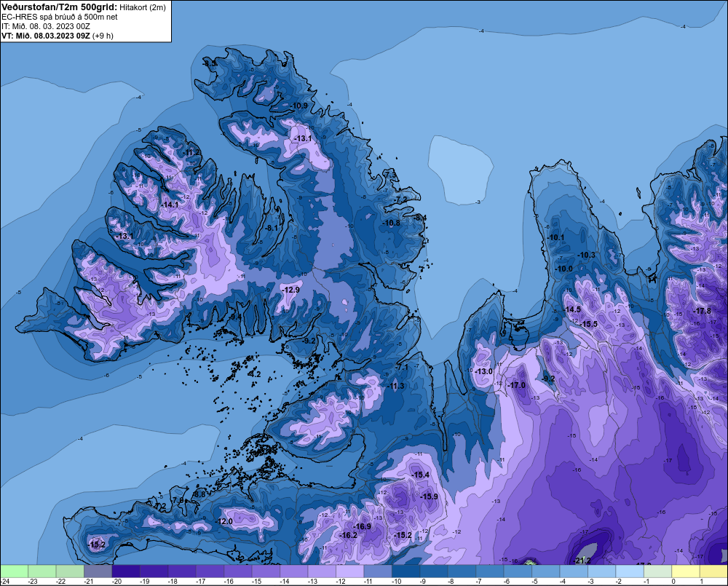728x586 pixels.
Task: Click the -12.9 temperature label
Action: [290, 290]
